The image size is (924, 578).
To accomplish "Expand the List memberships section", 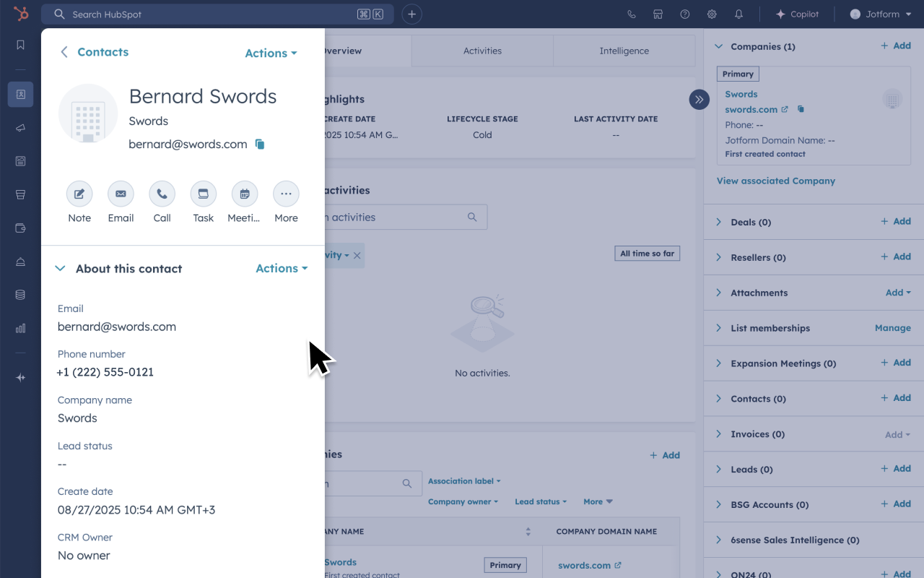I will (x=718, y=328).
